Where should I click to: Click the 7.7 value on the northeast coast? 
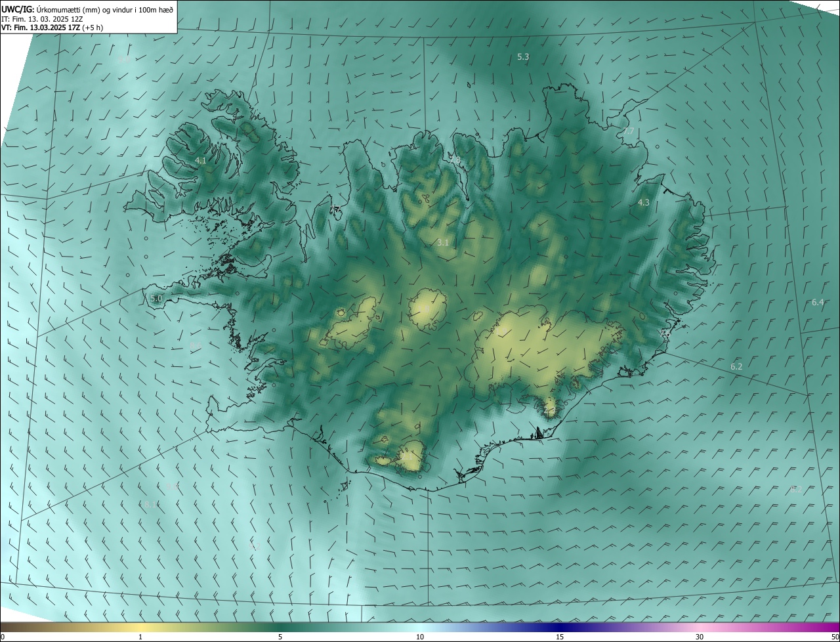[629, 131]
